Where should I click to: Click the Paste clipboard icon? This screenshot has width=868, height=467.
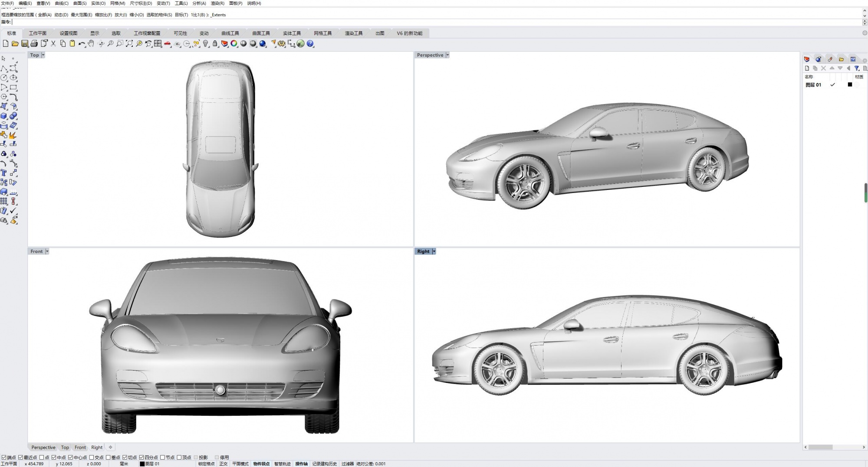click(x=72, y=43)
